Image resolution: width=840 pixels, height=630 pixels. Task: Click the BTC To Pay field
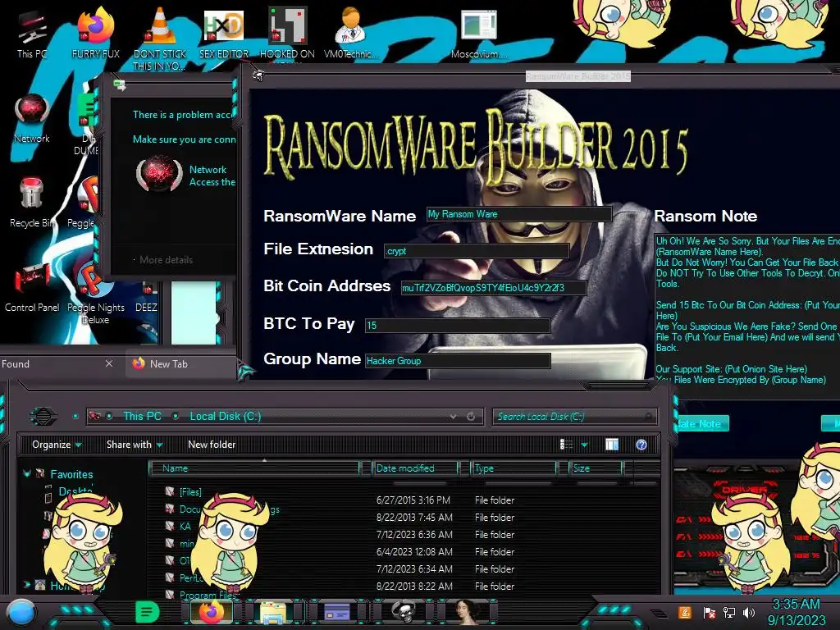(x=458, y=325)
